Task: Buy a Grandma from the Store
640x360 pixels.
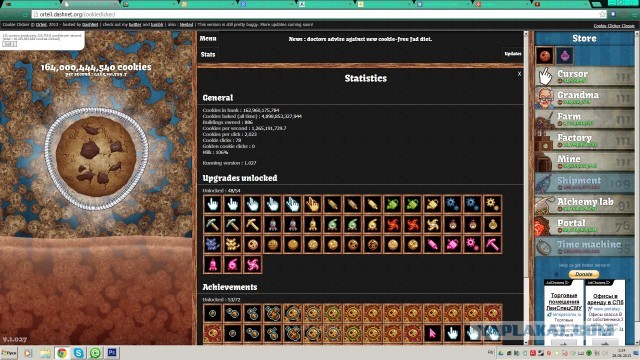Action: pos(584,97)
